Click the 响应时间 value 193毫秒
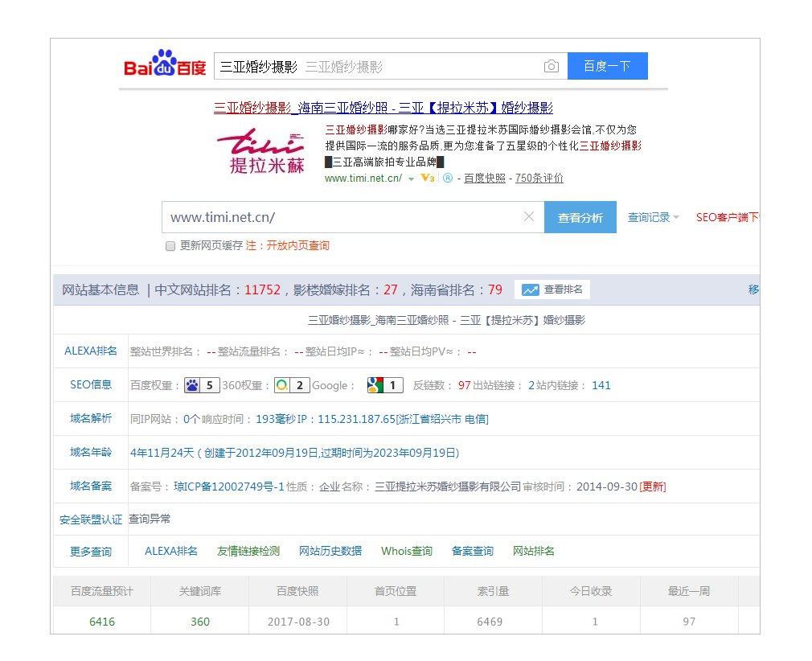812x661 pixels. [276, 419]
